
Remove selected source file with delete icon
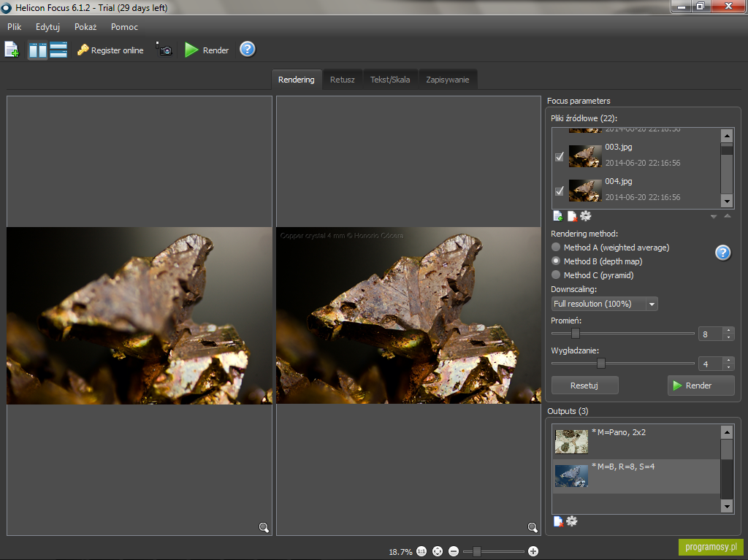(x=571, y=216)
